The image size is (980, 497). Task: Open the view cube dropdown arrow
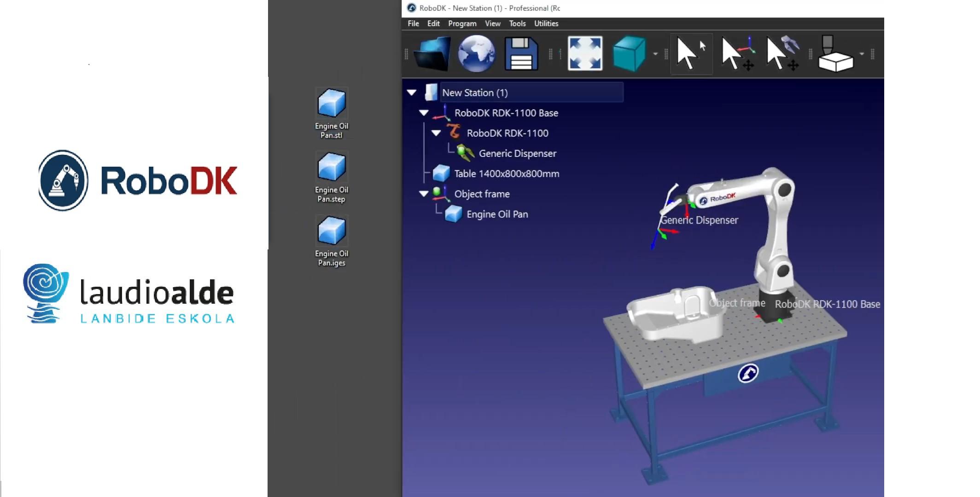click(655, 54)
